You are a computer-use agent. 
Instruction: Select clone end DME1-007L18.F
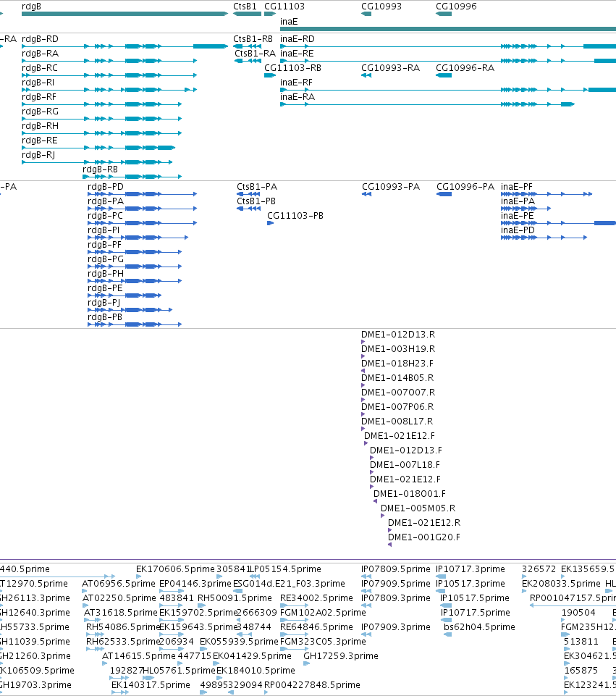click(405, 465)
